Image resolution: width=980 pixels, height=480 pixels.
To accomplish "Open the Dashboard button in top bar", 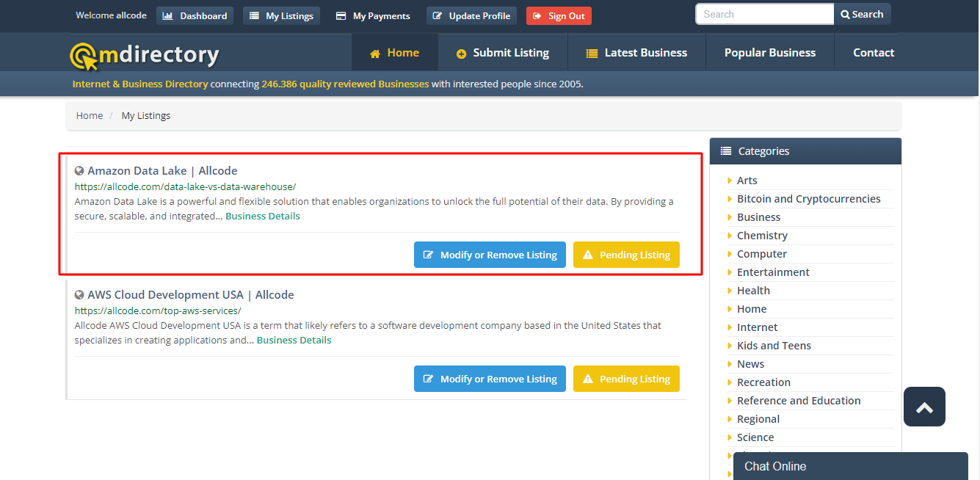I will (x=195, y=15).
